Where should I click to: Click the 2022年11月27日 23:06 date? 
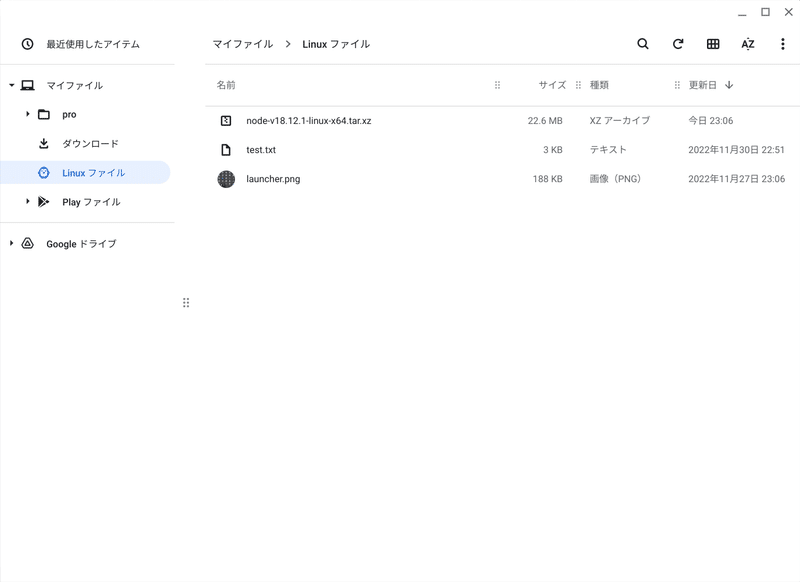coord(737,179)
